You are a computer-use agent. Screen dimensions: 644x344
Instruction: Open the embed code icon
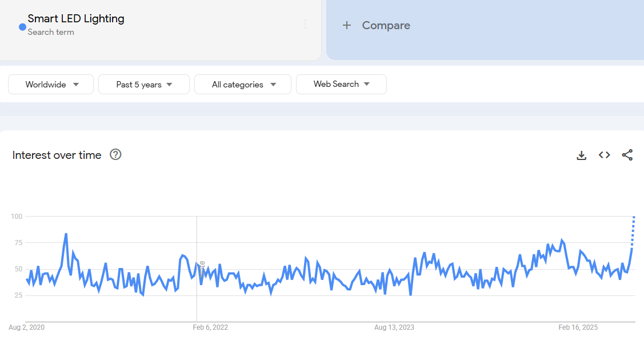coord(604,155)
